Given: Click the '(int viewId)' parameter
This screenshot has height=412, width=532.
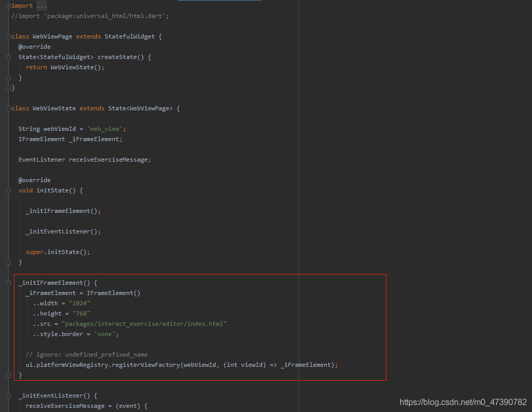Looking at the screenshot, I should [x=245, y=365].
